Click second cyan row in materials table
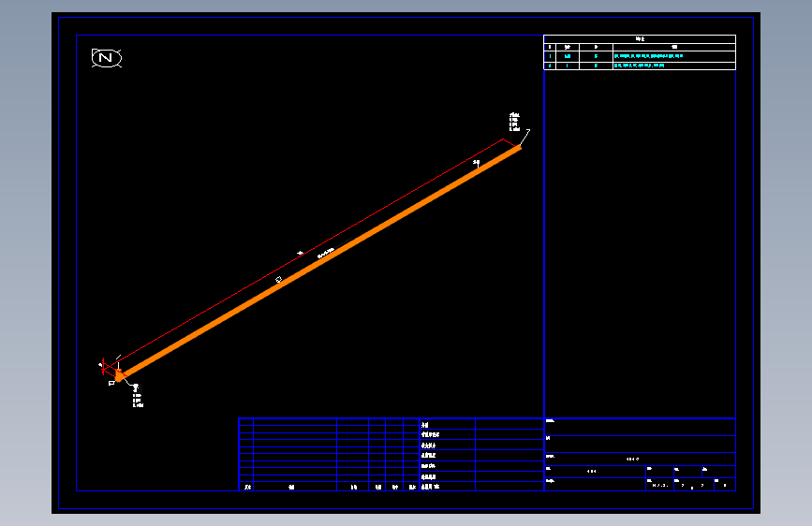This screenshot has width=812, height=526. pyautogui.click(x=639, y=66)
